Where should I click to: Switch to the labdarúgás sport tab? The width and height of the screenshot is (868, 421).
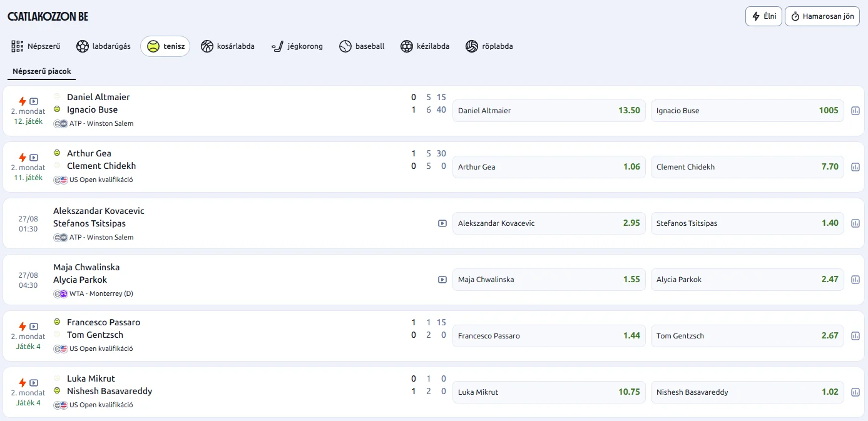pyautogui.click(x=103, y=46)
